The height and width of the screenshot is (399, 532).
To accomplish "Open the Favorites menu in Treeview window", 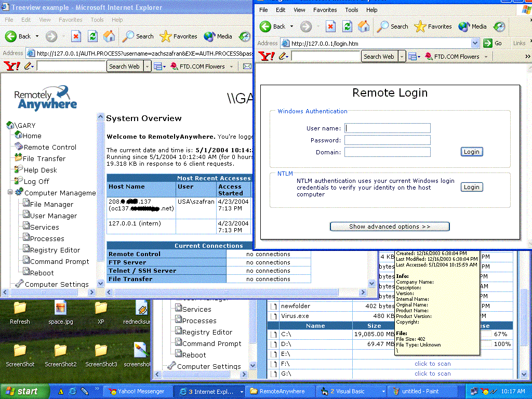I will click(70, 20).
